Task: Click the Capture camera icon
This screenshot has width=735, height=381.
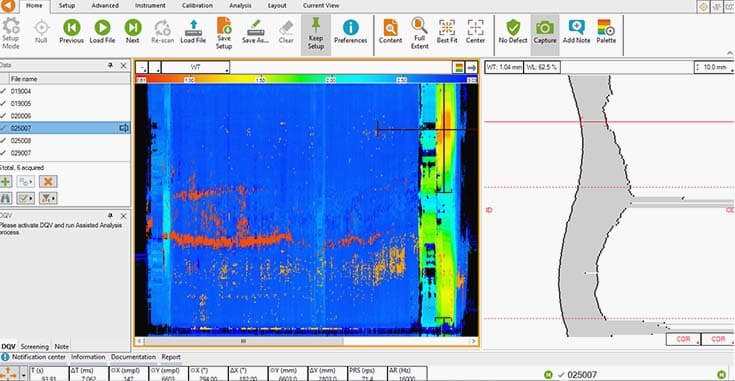Action: [545, 28]
